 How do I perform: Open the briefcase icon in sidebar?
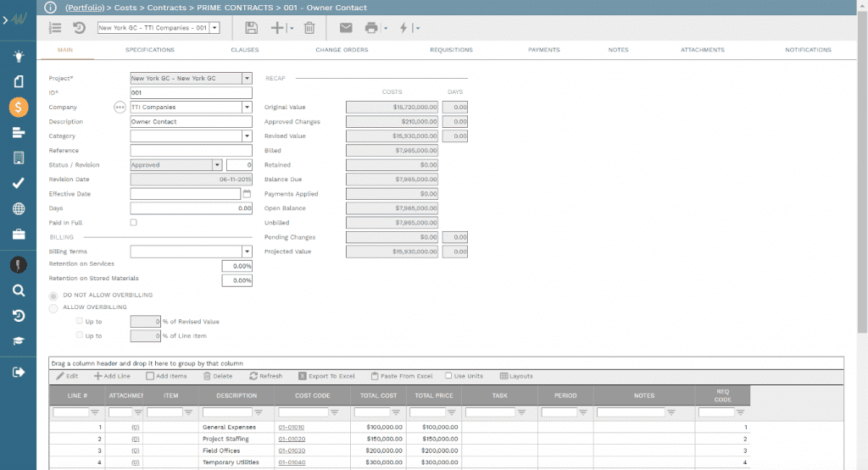point(19,235)
